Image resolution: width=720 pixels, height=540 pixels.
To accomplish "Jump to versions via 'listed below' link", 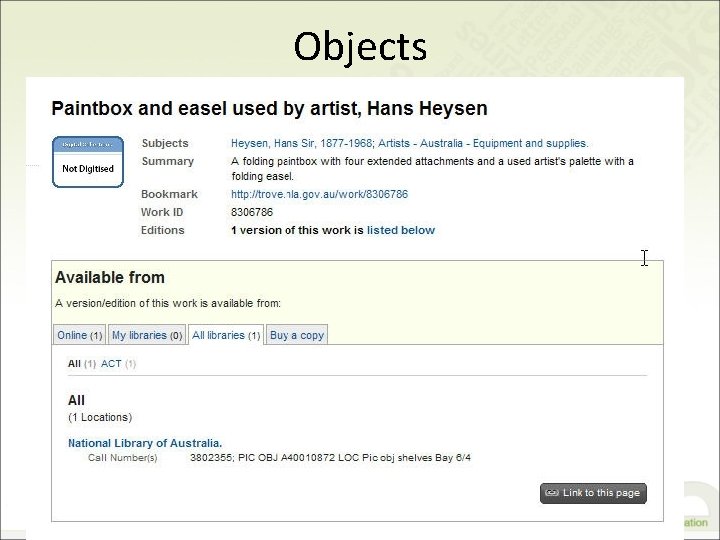I will 400,230.
